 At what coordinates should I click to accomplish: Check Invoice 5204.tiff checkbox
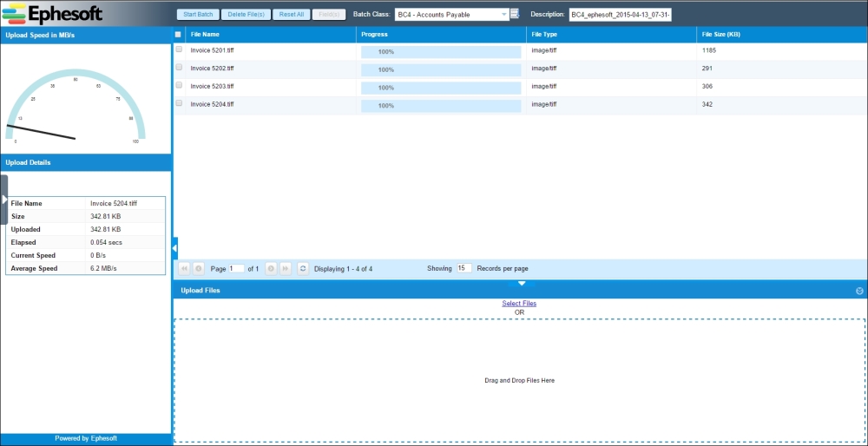[179, 103]
